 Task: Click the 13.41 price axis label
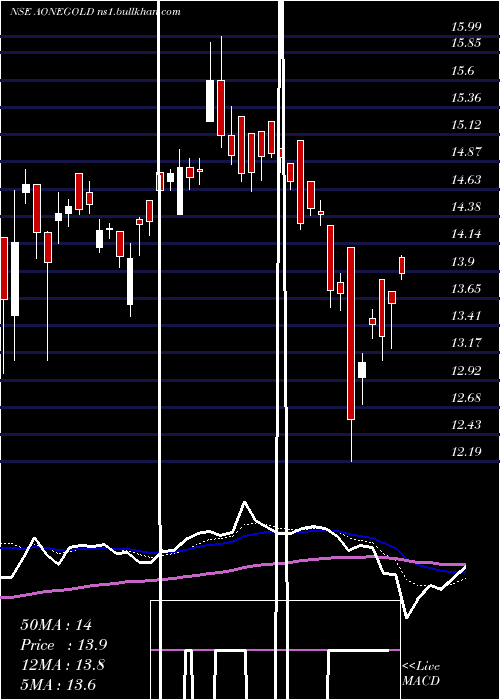[466, 316]
